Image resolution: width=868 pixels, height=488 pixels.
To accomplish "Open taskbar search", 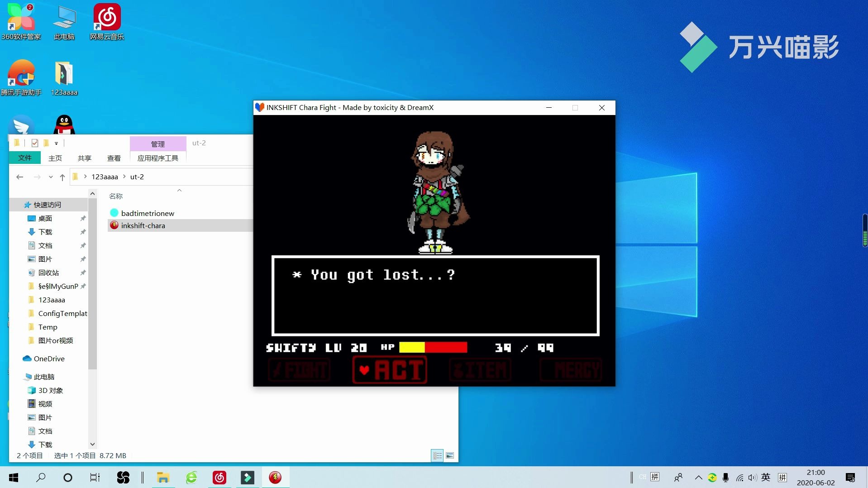I will pyautogui.click(x=41, y=477).
